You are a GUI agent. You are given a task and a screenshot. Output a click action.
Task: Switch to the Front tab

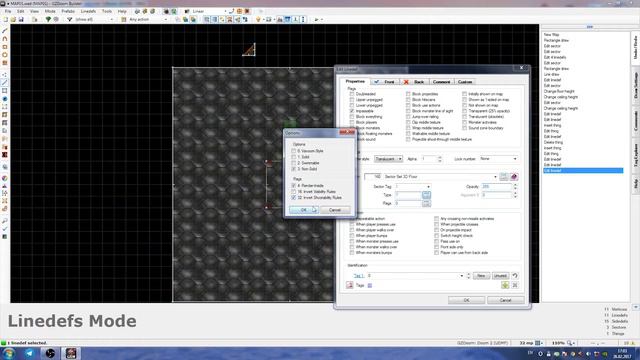coord(385,82)
